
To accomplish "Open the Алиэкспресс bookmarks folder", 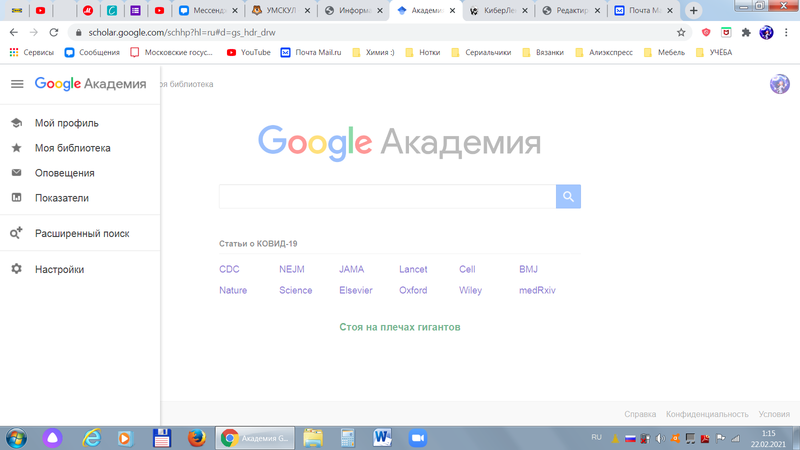I will tap(604, 52).
